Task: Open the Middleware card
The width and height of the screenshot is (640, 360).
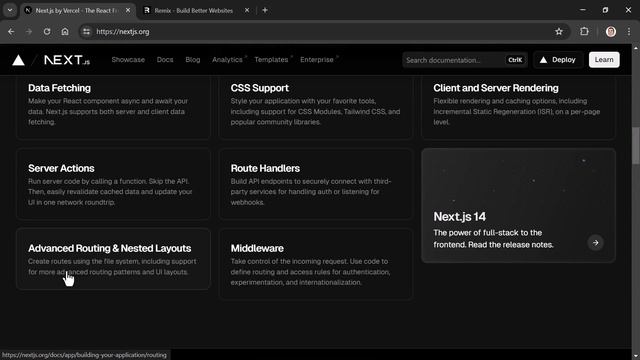Action: pyautogui.click(x=316, y=264)
